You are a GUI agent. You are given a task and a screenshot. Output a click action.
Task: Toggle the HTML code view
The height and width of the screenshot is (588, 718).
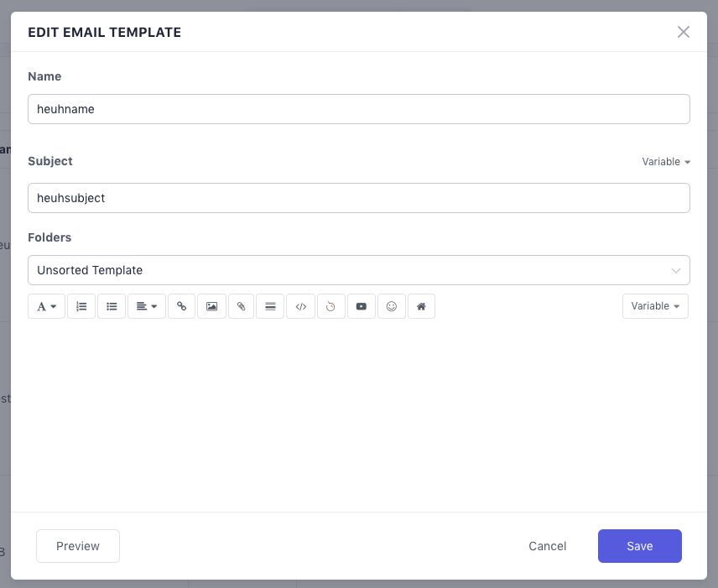click(301, 306)
